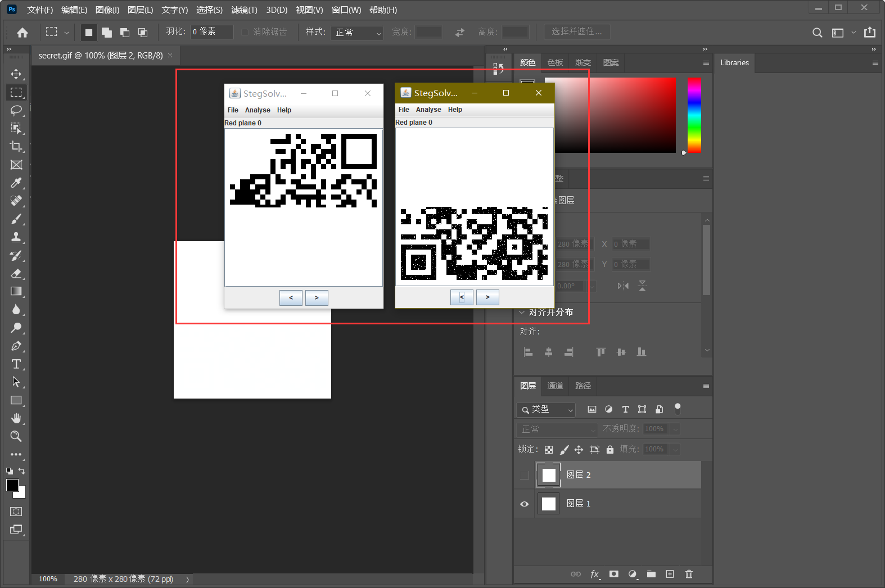Select the Eraser tool

(x=16, y=273)
